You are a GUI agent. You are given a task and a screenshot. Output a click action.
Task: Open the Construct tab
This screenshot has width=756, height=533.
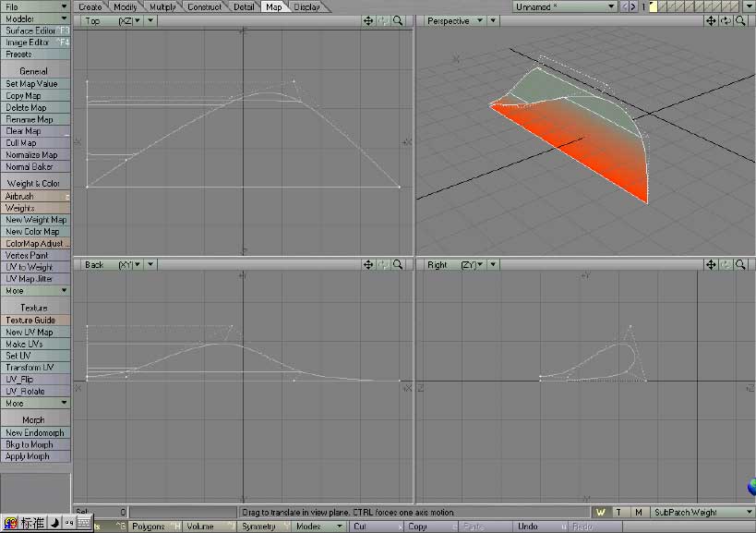tap(204, 6)
